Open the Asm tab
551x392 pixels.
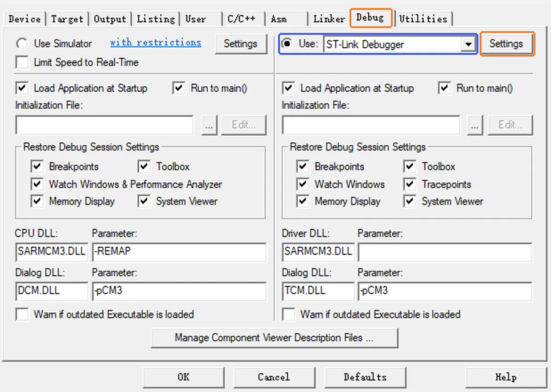point(279,19)
